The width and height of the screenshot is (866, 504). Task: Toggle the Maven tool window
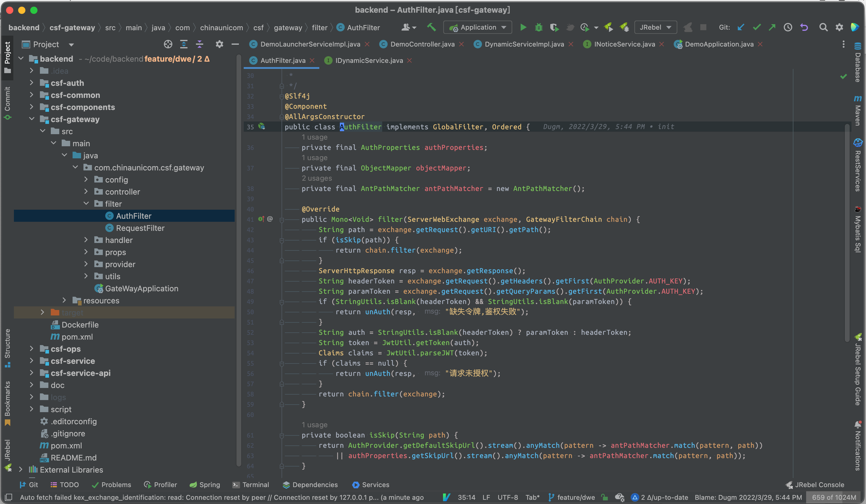point(858,111)
